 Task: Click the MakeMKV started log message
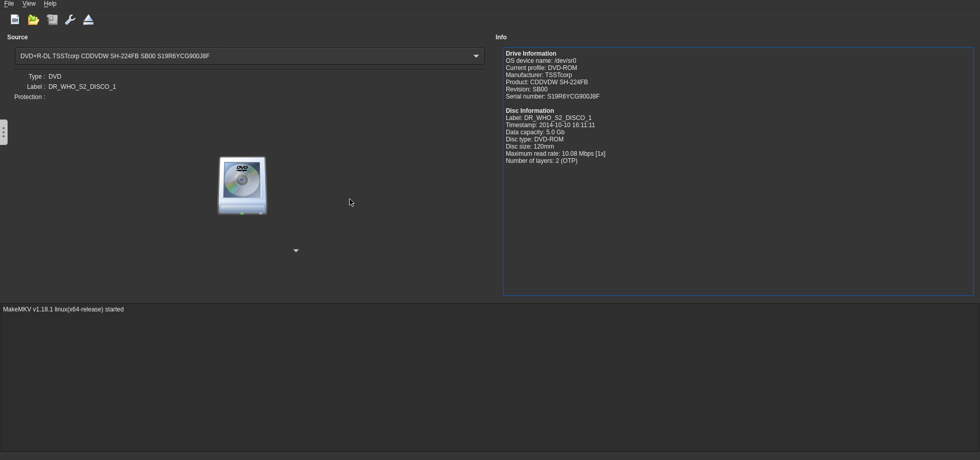coord(63,309)
